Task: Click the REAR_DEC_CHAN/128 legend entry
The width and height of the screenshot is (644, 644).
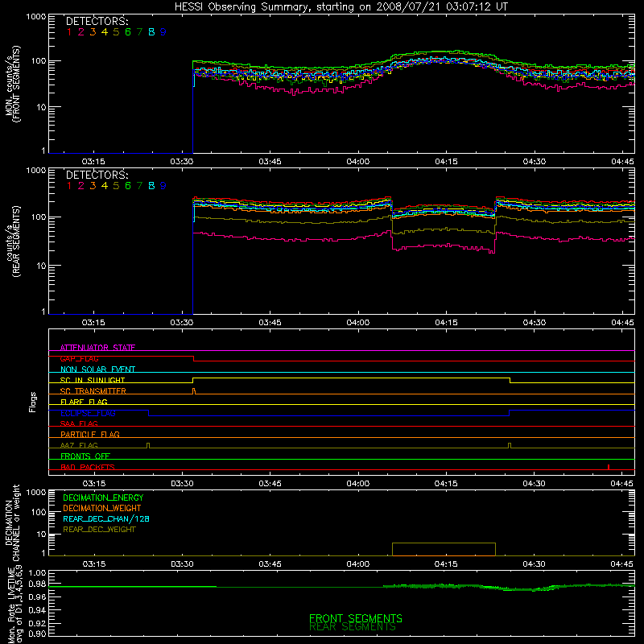Action: [106, 518]
